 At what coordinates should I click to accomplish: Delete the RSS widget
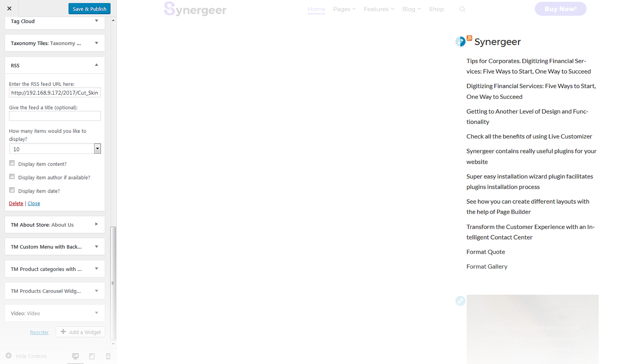tap(16, 203)
